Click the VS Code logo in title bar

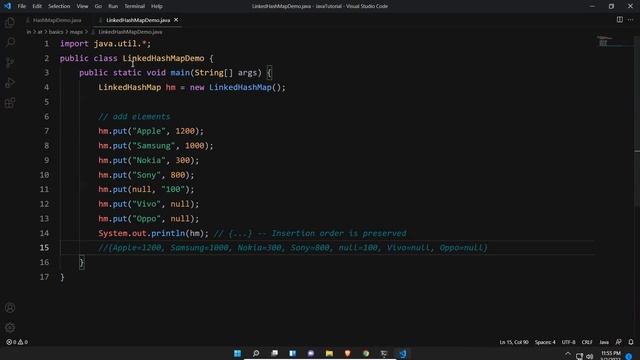coord(7,6)
